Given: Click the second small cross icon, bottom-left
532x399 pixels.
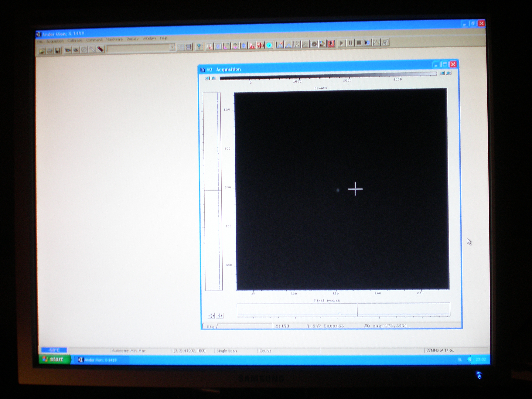Looking at the screenshot, I should [x=220, y=316].
